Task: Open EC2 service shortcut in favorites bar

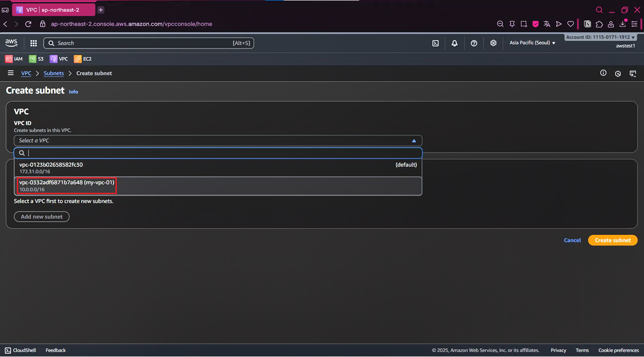Action: click(x=83, y=59)
